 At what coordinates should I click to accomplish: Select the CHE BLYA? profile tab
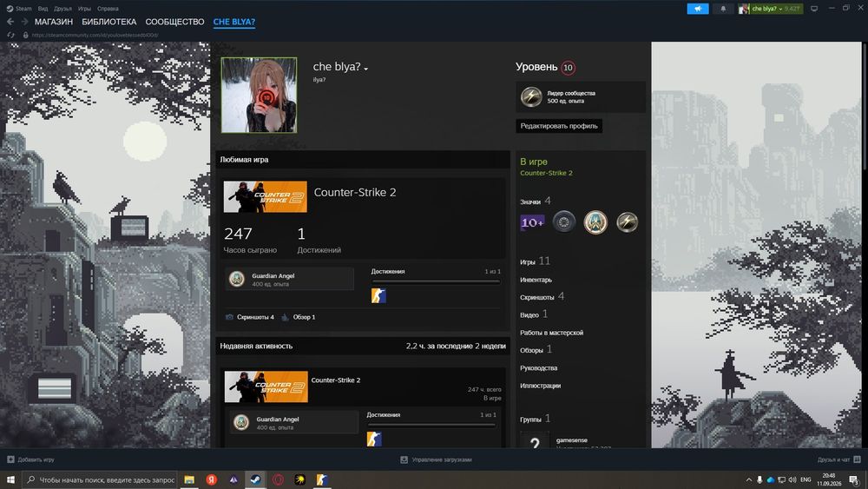pos(234,22)
